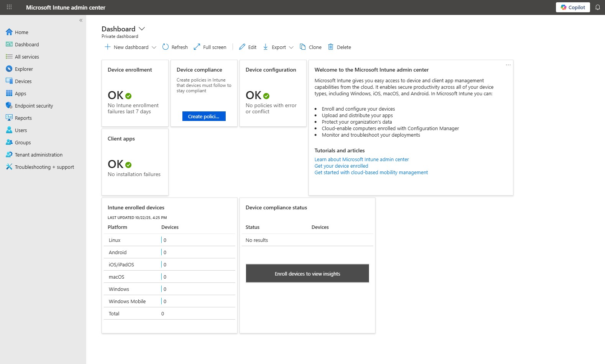The height and width of the screenshot is (364, 605).
Task: Click the Edit pencil icon
Action: tap(242, 47)
